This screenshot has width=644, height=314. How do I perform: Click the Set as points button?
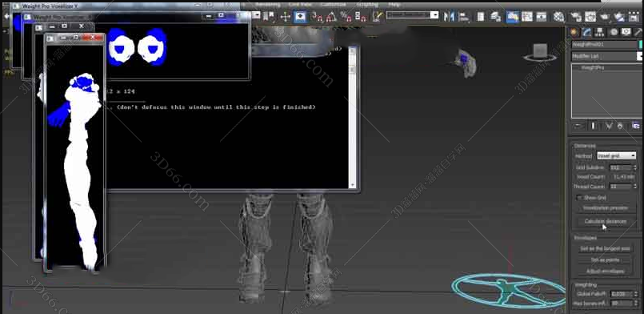point(605,260)
